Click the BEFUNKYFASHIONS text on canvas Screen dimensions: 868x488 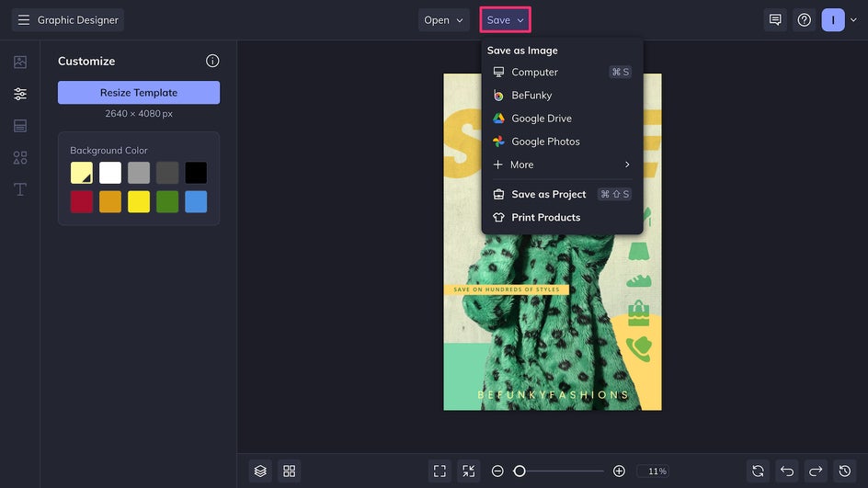pyautogui.click(x=553, y=394)
